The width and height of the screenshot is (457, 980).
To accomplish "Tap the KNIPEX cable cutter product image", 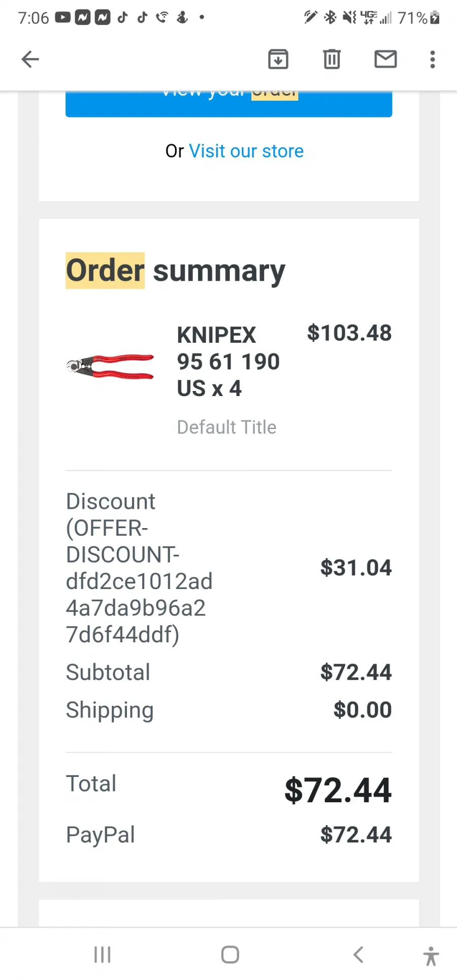I will point(110,367).
